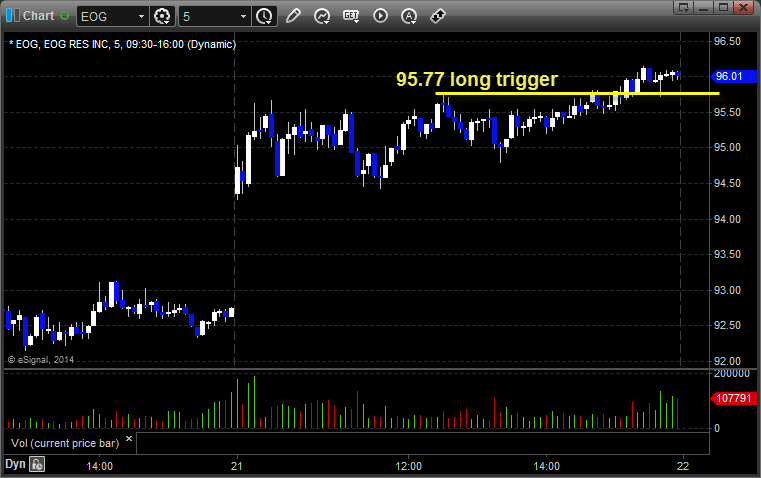Click the Dyn scaling label
The image size is (761, 478).
coord(15,464)
